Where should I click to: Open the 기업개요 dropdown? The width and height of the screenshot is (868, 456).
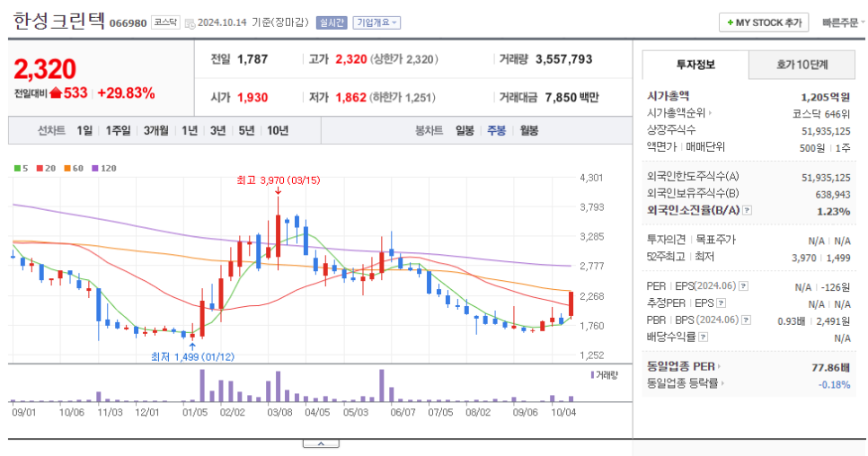tap(376, 22)
